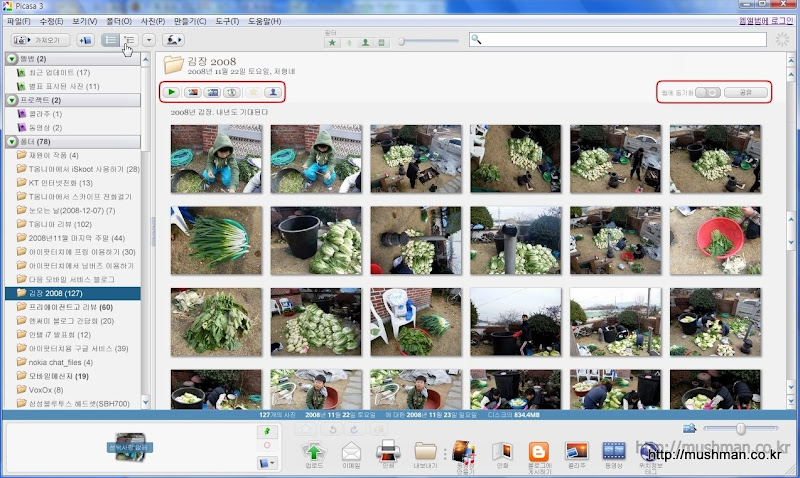Viewport: 800px width, 478px height.
Task: Click the Print icon
Action: click(388, 454)
